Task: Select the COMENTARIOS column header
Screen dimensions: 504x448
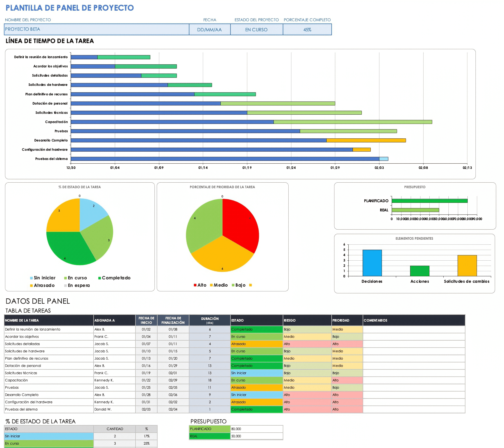Action: tap(414, 320)
